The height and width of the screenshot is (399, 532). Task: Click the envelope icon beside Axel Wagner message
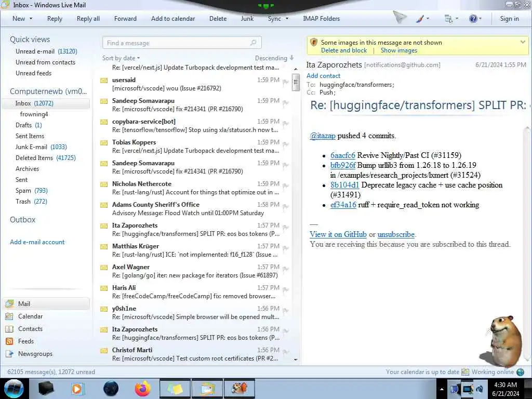(104, 268)
